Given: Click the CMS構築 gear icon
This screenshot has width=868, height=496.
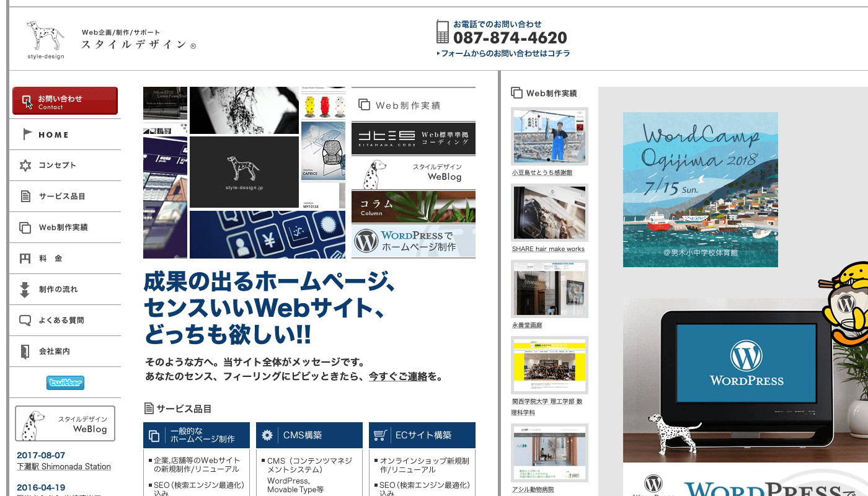Looking at the screenshot, I should point(267,435).
